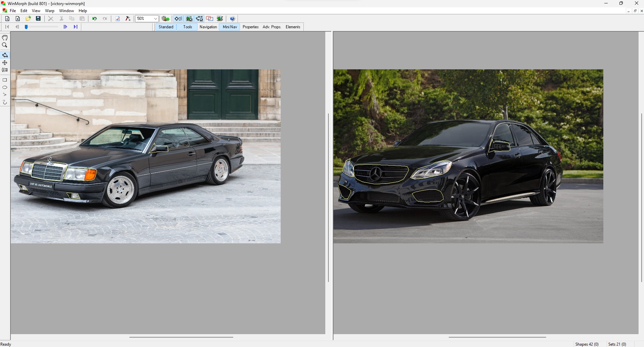Click the left pane horizontal scrollbar
The height and width of the screenshot is (347, 644).
pos(181,337)
